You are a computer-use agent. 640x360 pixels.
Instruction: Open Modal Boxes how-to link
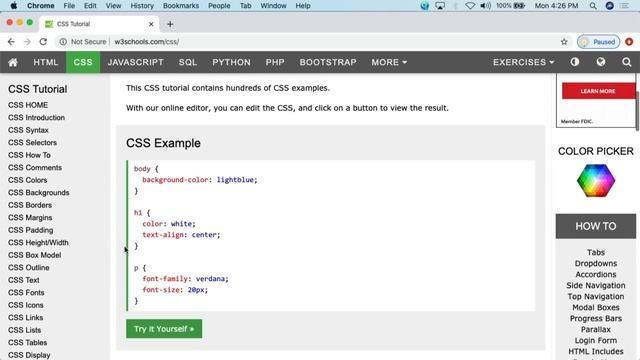point(596,307)
